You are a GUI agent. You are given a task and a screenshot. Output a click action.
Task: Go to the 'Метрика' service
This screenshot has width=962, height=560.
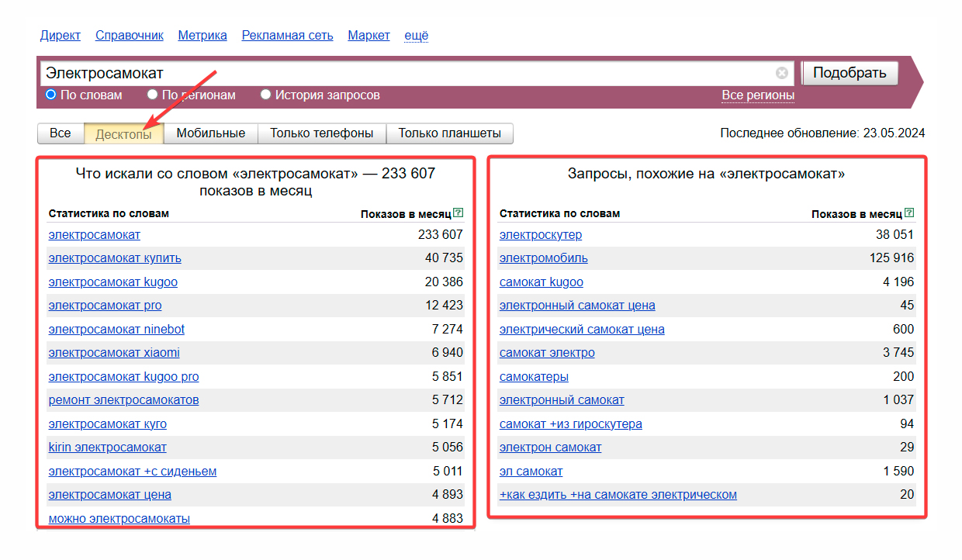pyautogui.click(x=202, y=36)
